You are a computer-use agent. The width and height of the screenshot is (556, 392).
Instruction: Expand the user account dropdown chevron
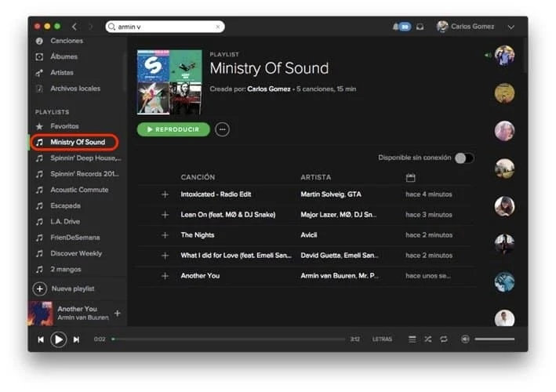[x=511, y=27]
